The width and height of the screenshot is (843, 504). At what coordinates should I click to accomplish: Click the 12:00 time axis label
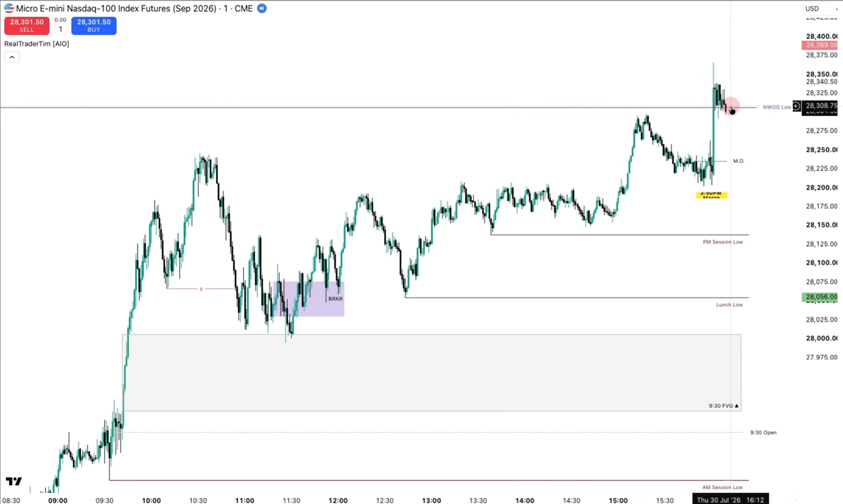[338, 500]
